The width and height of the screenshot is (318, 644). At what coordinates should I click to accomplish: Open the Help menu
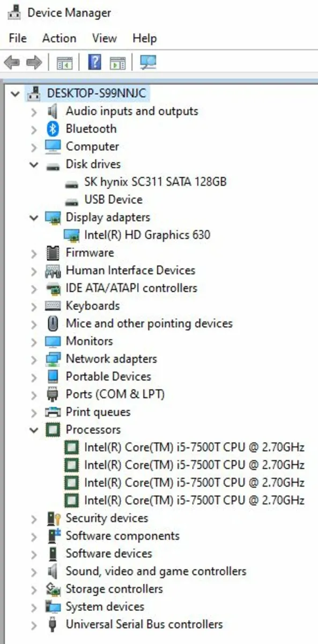click(144, 38)
